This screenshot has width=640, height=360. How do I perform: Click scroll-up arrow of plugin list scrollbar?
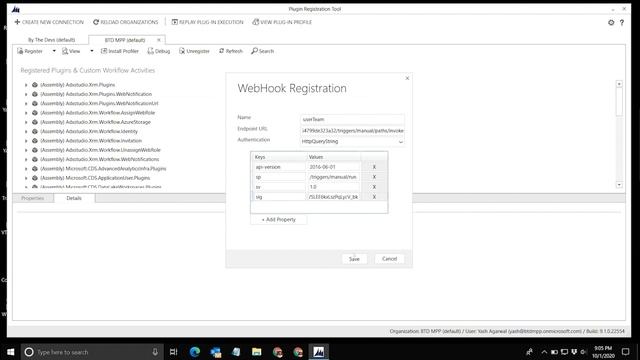coord(619,84)
